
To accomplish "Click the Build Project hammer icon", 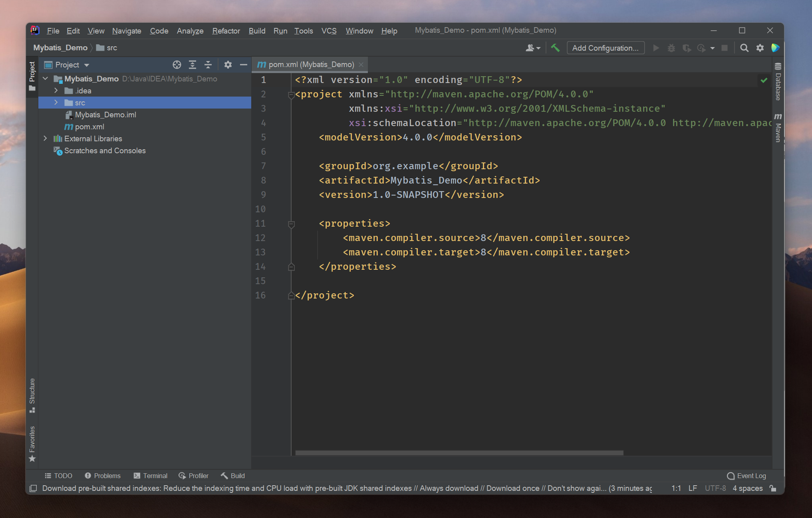I will tap(555, 48).
